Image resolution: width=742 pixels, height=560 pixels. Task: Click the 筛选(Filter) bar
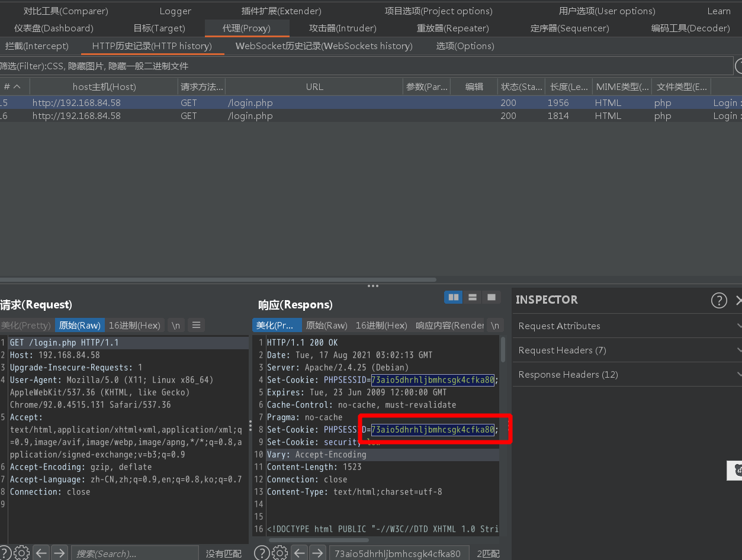coord(366,66)
